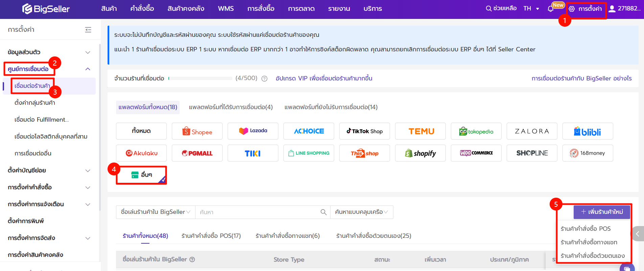Open the อัปเกรด VIP link
This screenshot has width=644, height=271.
pyautogui.click(x=324, y=78)
